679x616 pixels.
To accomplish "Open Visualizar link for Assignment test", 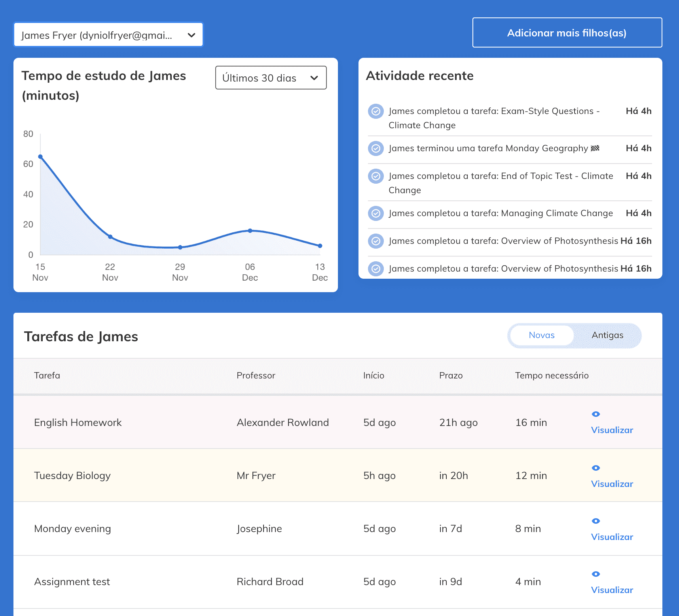I will click(x=612, y=590).
